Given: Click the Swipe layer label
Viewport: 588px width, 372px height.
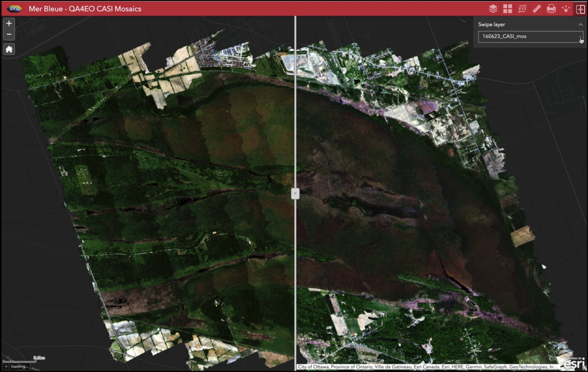Looking at the screenshot, I should (x=491, y=24).
